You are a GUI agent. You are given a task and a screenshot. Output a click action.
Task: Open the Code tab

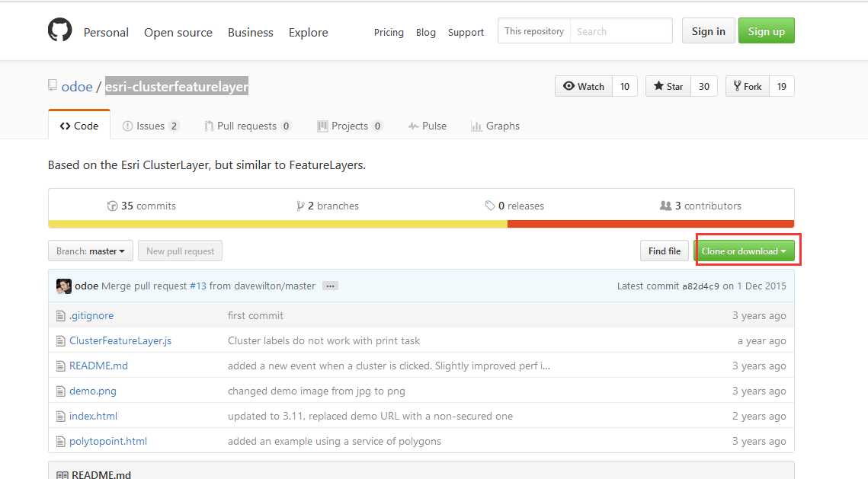click(79, 126)
